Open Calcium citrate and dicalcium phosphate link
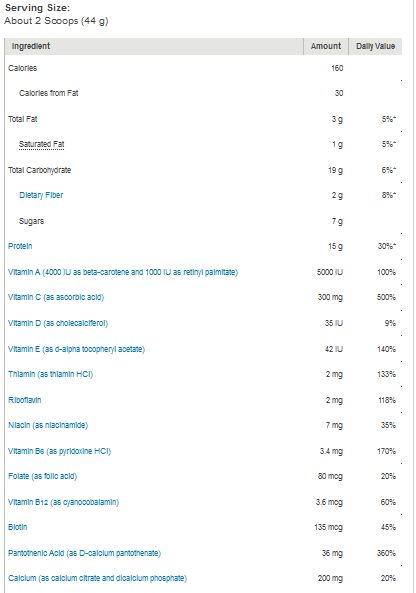The width and height of the screenshot is (416, 593). 98,578
